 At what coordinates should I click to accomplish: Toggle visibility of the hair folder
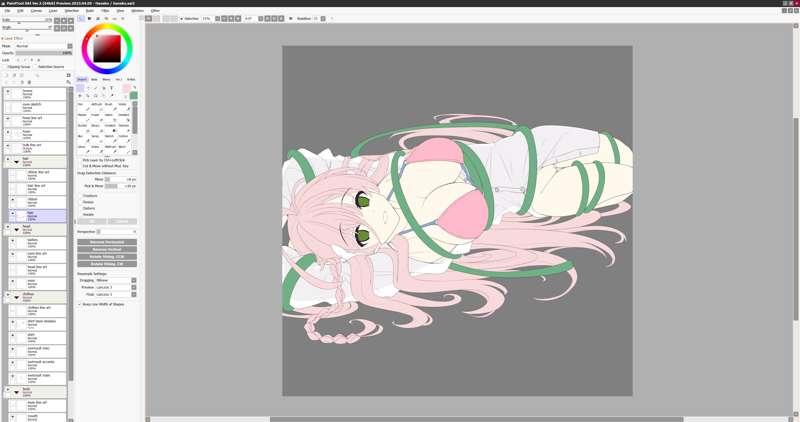click(8, 159)
